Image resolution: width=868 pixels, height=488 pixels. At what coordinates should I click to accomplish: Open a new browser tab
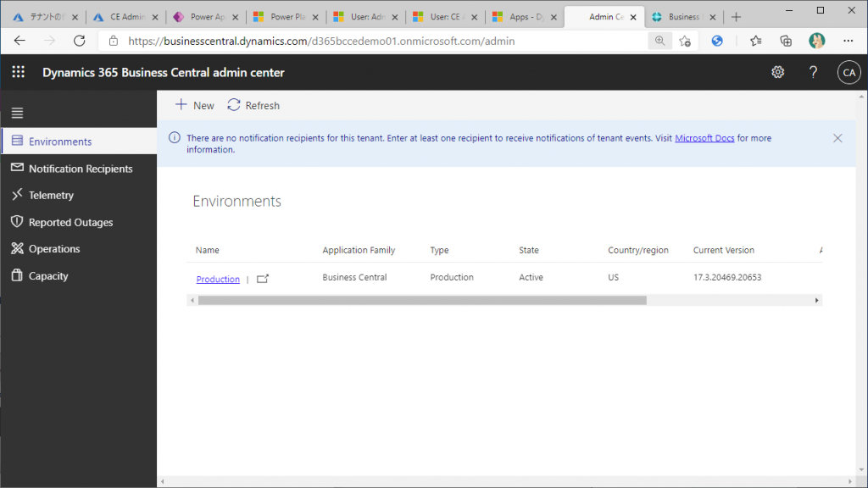(x=736, y=17)
